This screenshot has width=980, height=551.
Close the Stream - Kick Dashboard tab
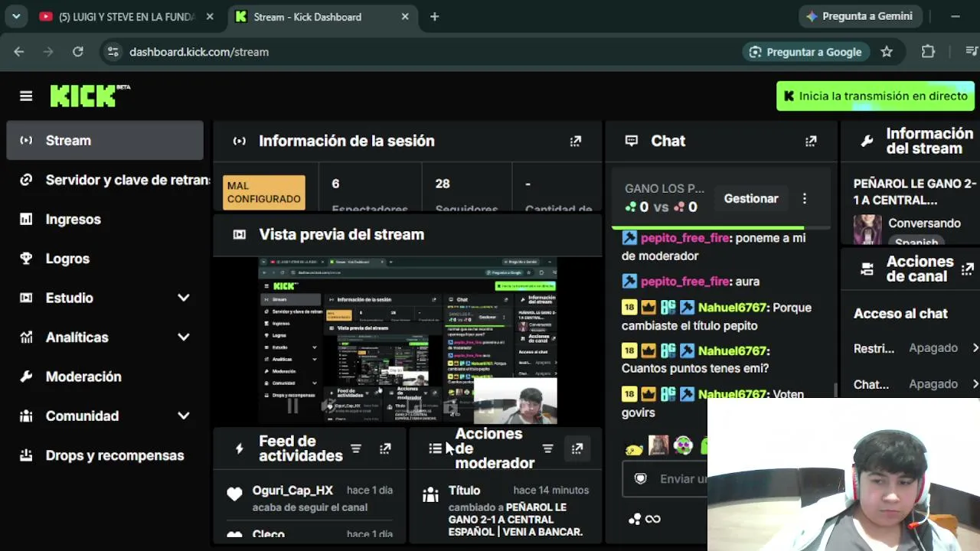[x=405, y=17]
